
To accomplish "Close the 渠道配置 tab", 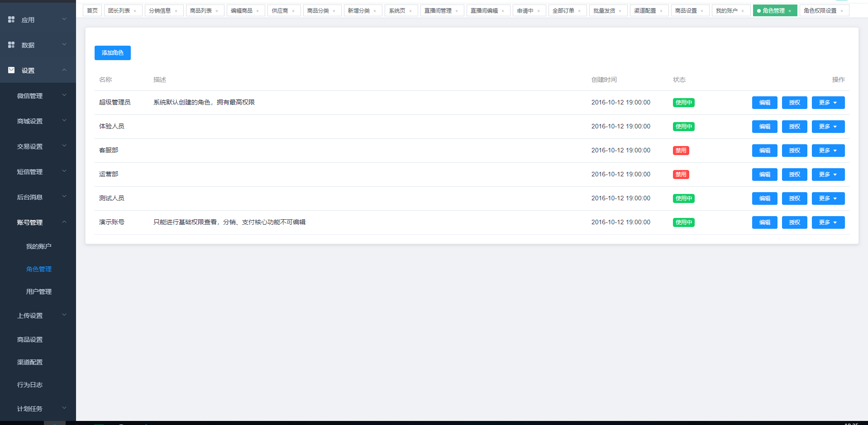I will click(661, 11).
